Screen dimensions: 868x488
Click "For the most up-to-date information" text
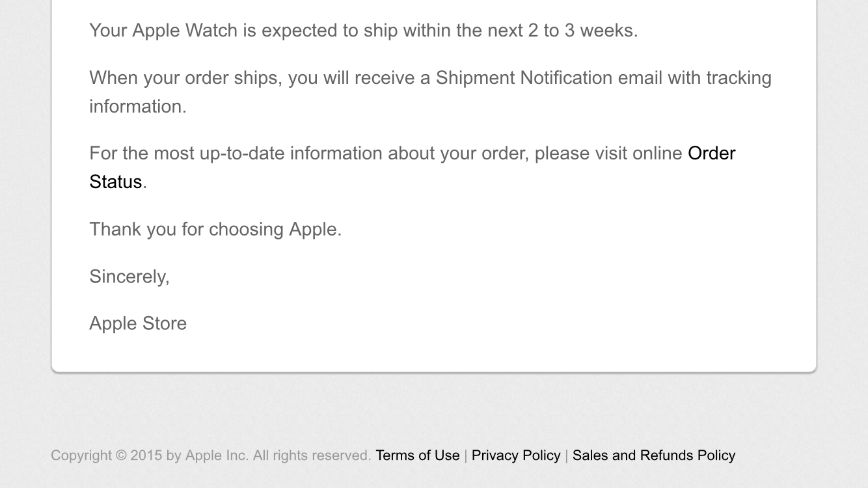(236, 154)
